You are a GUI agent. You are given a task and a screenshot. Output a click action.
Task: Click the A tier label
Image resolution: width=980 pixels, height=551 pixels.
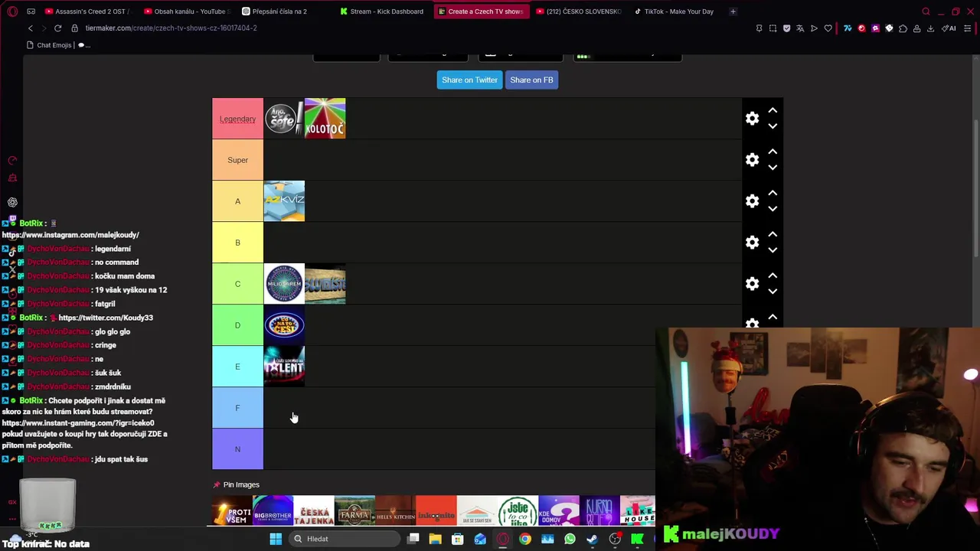point(237,201)
